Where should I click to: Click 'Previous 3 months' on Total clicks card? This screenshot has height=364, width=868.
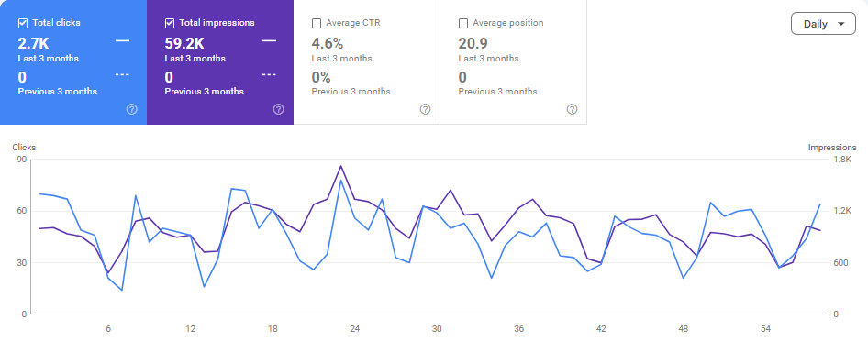click(x=58, y=92)
